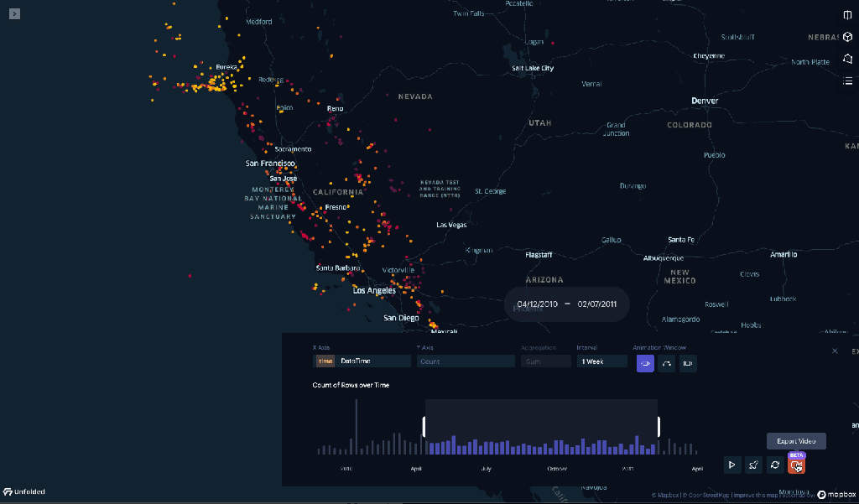
Task: Click the Denver map label
Action: coord(705,101)
